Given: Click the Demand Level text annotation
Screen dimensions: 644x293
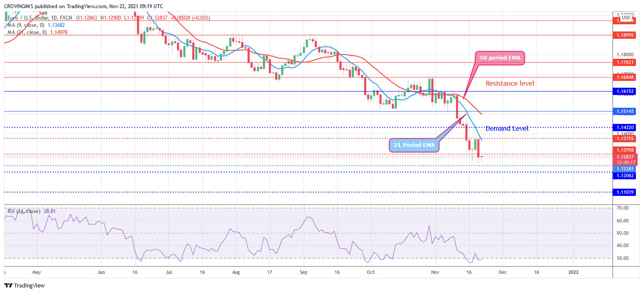Looking at the screenshot, I should (x=507, y=128).
